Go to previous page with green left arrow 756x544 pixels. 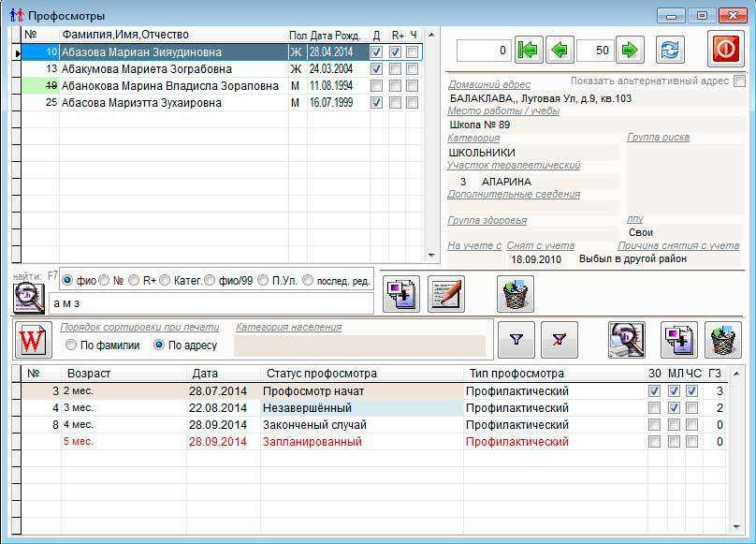point(560,50)
